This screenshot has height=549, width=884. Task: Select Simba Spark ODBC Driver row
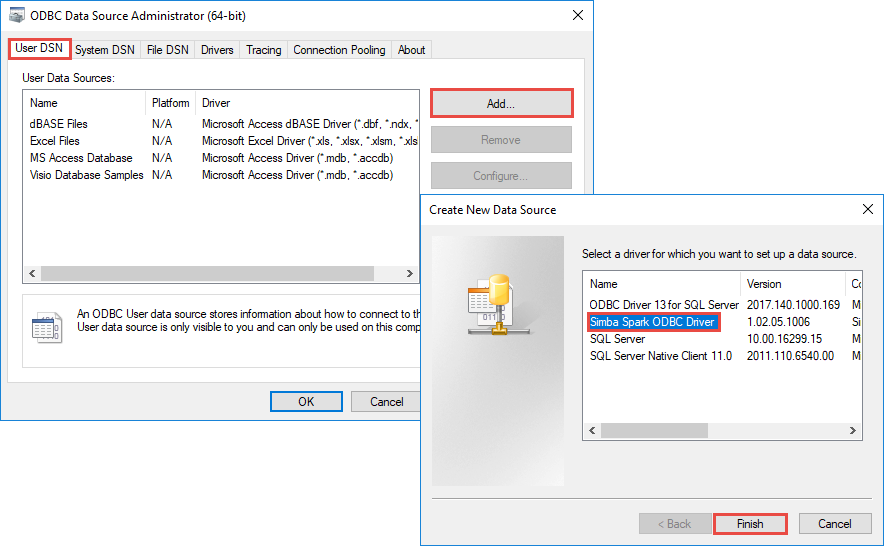652,322
